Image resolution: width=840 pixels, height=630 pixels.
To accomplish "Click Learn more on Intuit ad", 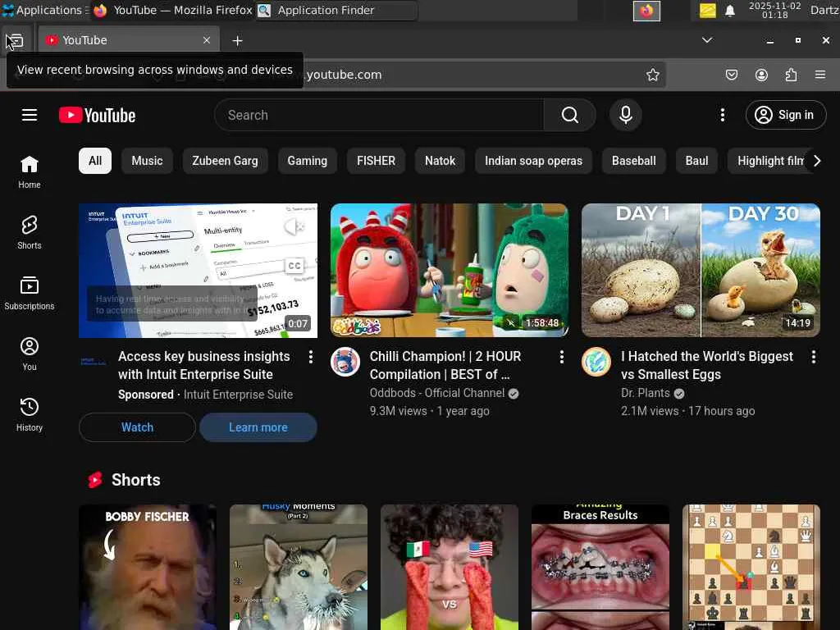I will (258, 427).
